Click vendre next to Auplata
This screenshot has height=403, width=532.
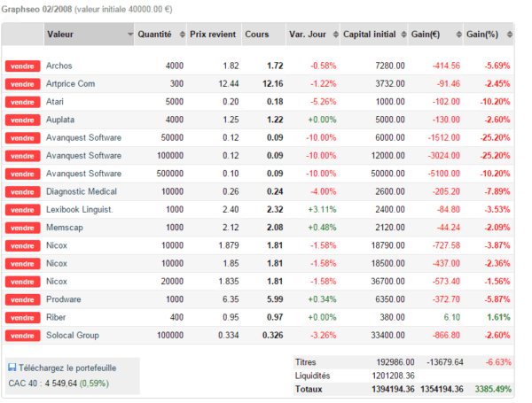(x=23, y=120)
